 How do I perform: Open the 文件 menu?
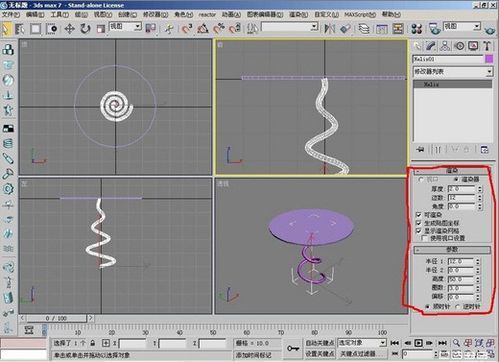point(11,15)
